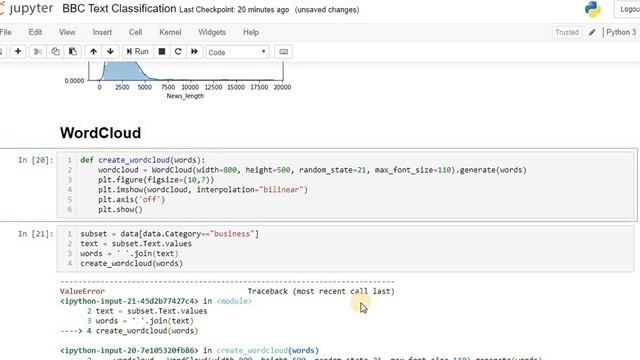This screenshot has height=360, width=640.
Task: Click the Python logo icon
Action: click(x=593, y=9)
